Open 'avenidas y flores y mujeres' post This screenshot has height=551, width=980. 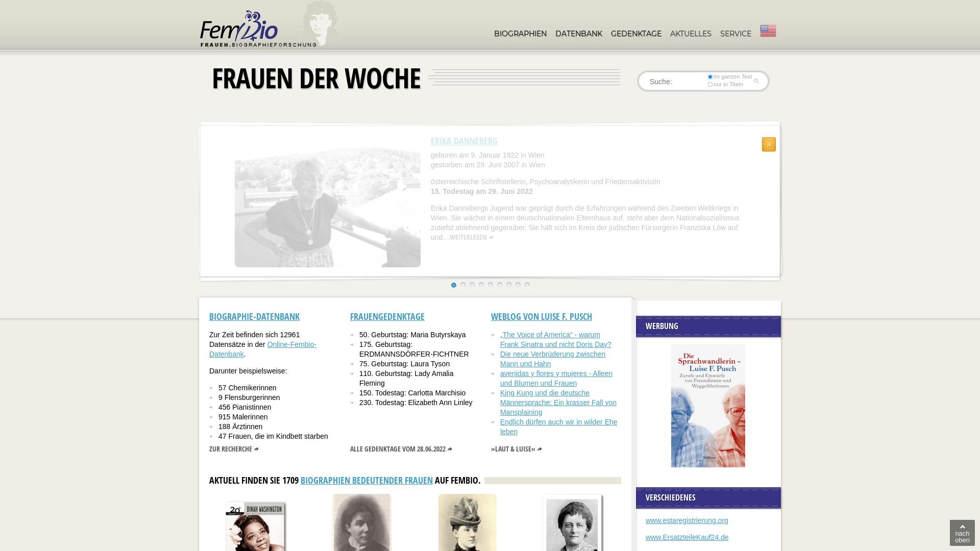click(556, 379)
